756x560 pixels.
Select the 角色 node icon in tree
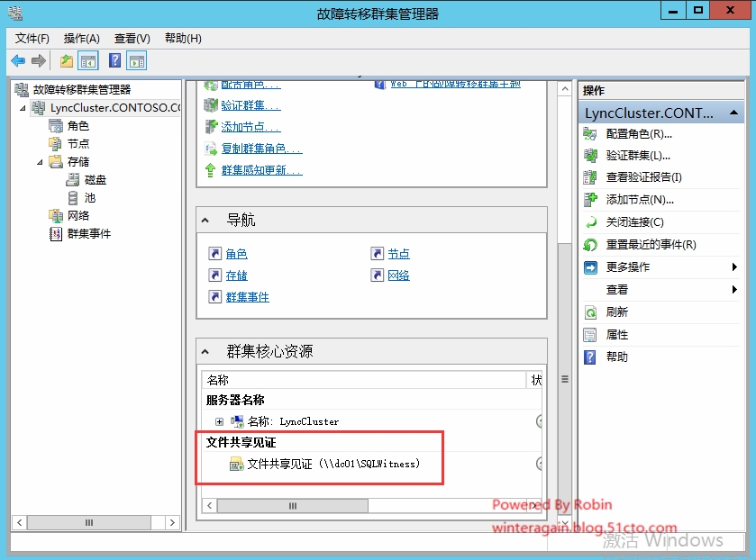tap(56, 126)
